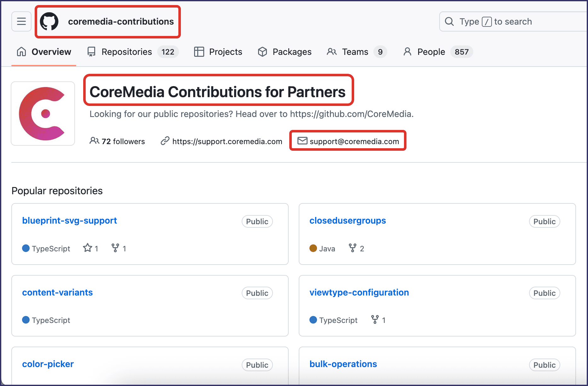Switch to the Overview tab
588x386 pixels.
(44, 52)
